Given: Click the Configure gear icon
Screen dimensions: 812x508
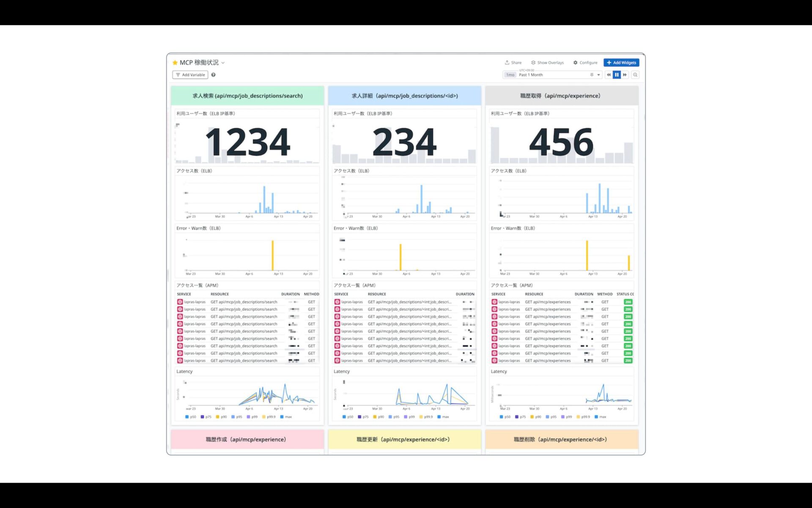Looking at the screenshot, I should pyautogui.click(x=575, y=63).
